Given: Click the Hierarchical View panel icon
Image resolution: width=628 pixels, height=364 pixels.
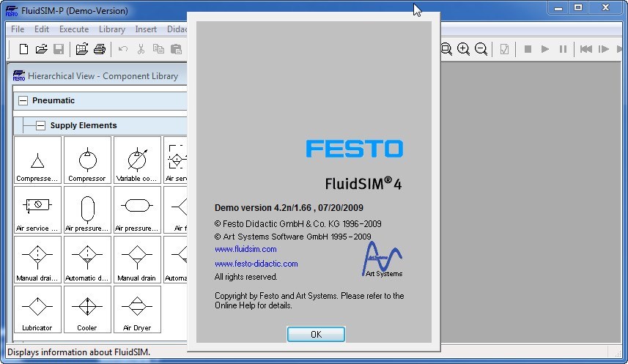Looking at the screenshot, I should [x=19, y=75].
